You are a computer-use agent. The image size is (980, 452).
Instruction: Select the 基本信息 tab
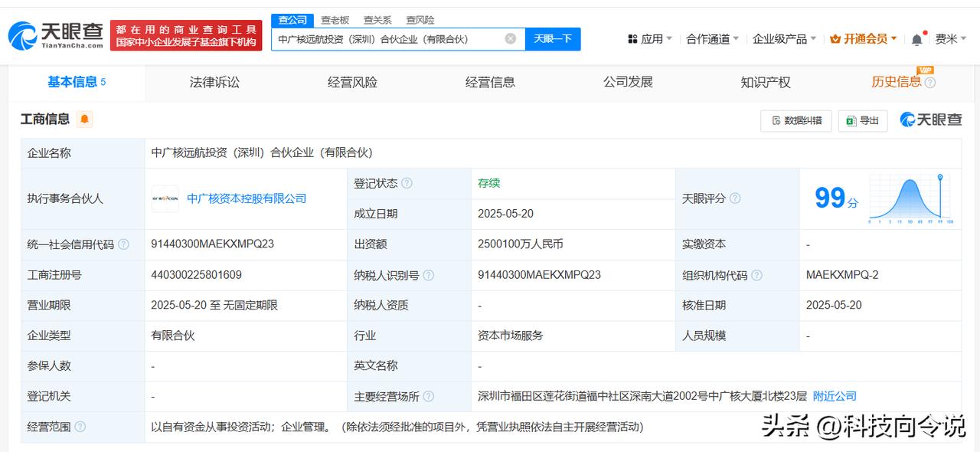77,82
